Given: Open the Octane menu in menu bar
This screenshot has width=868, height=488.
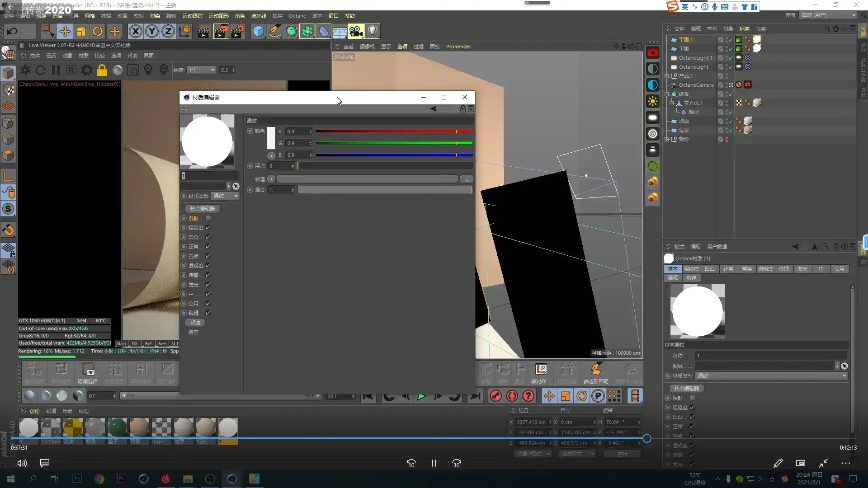Looking at the screenshot, I should 297,16.
